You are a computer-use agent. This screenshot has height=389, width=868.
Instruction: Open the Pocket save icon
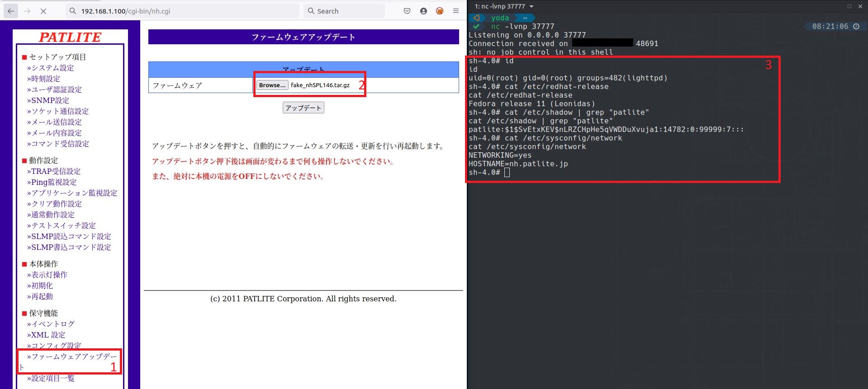(407, 11)
